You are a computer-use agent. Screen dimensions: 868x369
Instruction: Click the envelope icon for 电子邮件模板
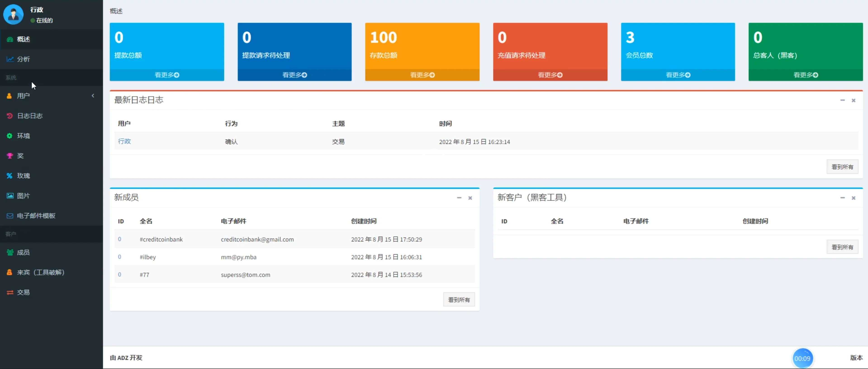[x=10, y=216]
